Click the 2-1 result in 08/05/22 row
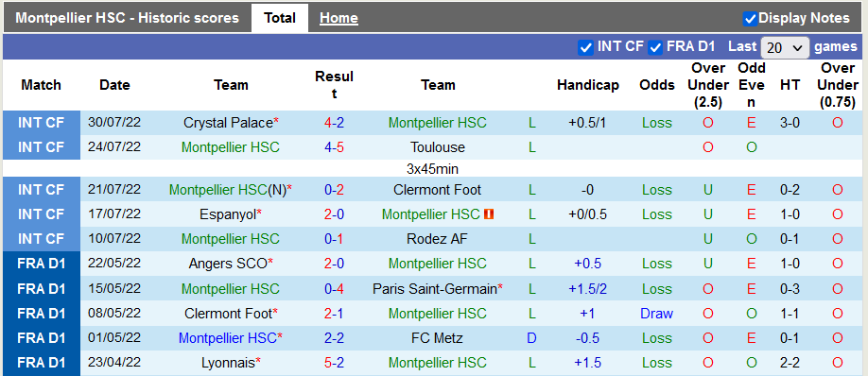Image resolution: width=868 pixels, height=376 pixels. click(334, 314)
